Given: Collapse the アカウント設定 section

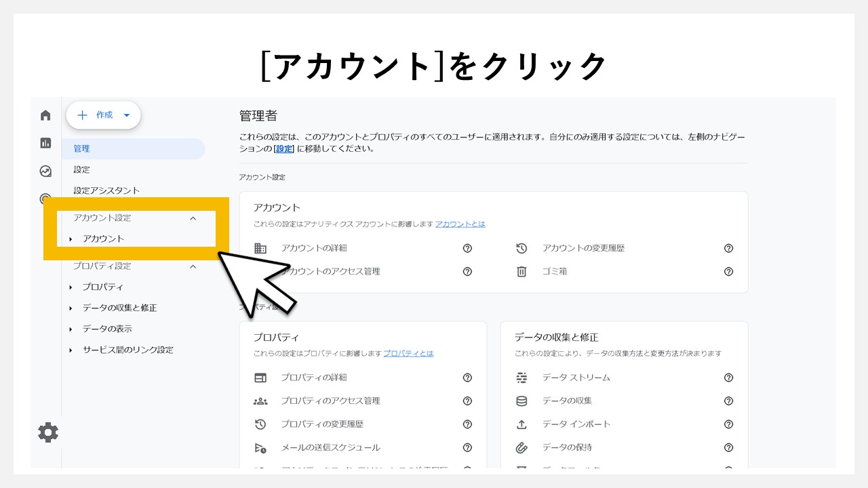Looking at the screenshot, I should tap(193, 218).
